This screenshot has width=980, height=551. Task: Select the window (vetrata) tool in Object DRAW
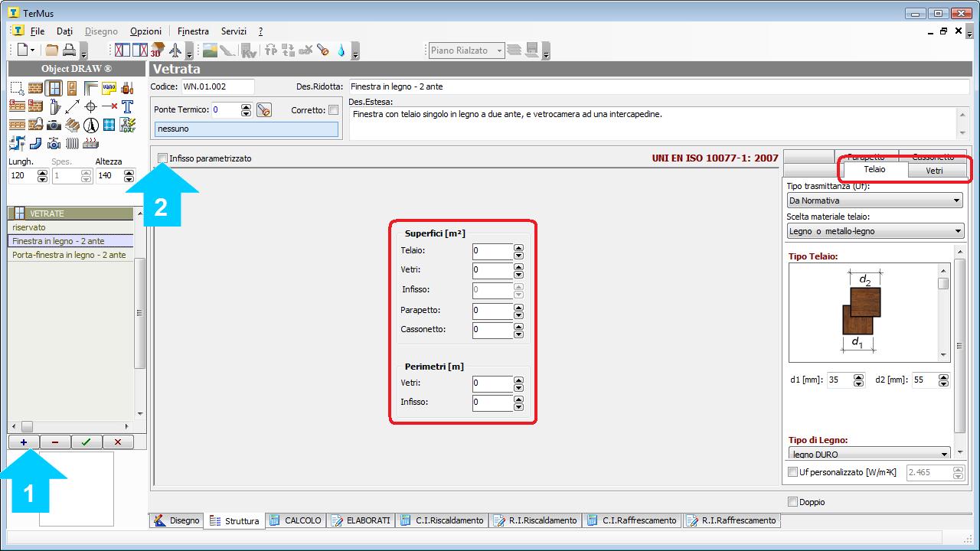pos(54,88)
